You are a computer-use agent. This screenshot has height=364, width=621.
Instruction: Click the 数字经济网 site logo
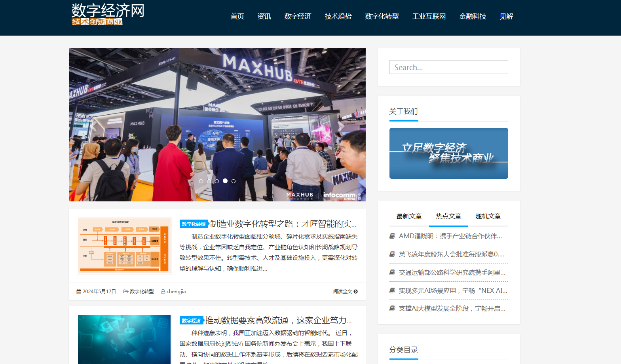108,14
